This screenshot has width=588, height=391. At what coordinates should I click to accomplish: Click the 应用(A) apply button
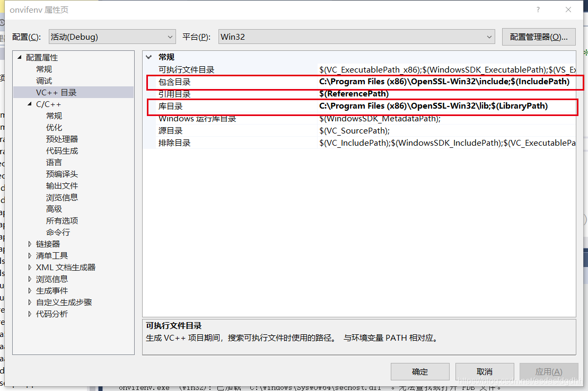[x=550, y=371]
